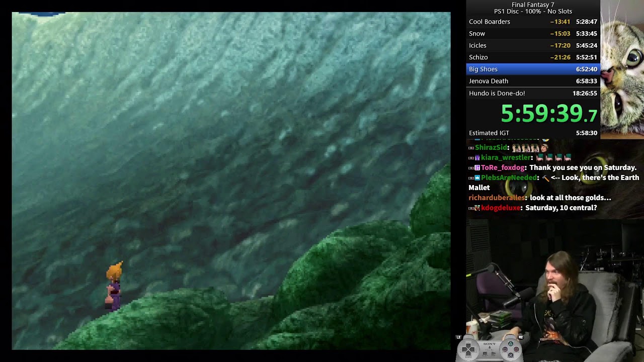Click the cross button on controller overlay

511,355
